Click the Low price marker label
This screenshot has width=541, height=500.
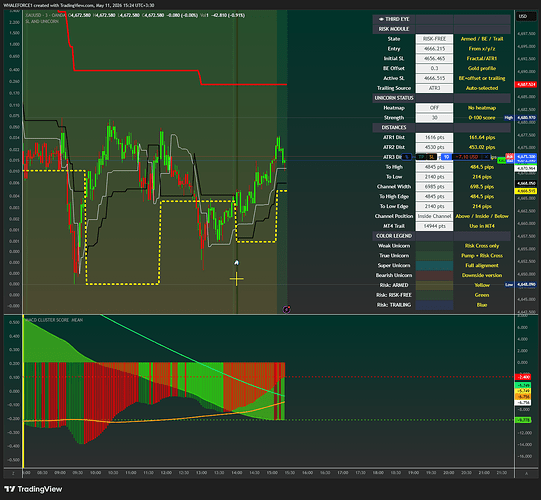pyautogui.click(x=509, y=285)
